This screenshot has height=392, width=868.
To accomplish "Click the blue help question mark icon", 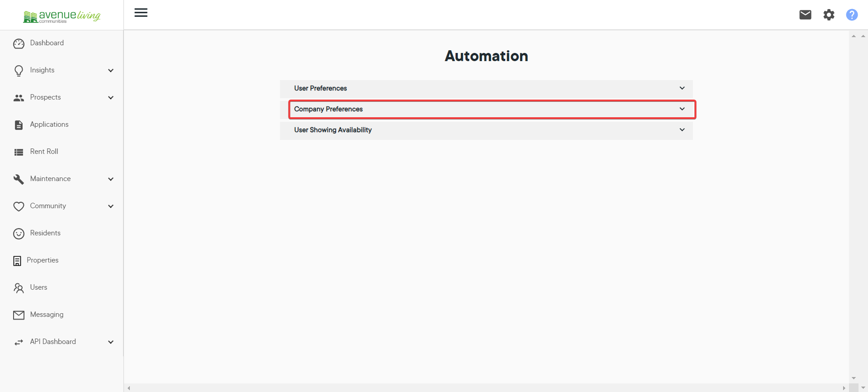I will point(852,15).
